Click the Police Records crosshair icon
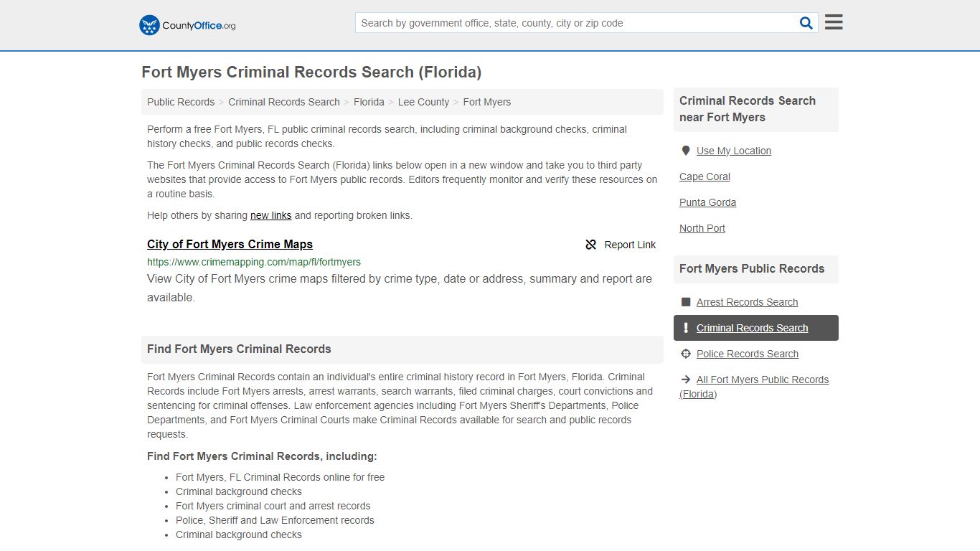The width and height of the screenshot is (980, 551). click(686, 354)
